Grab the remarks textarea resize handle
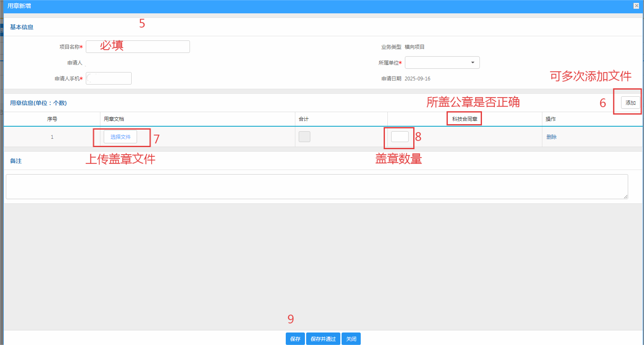 (626, 197)
